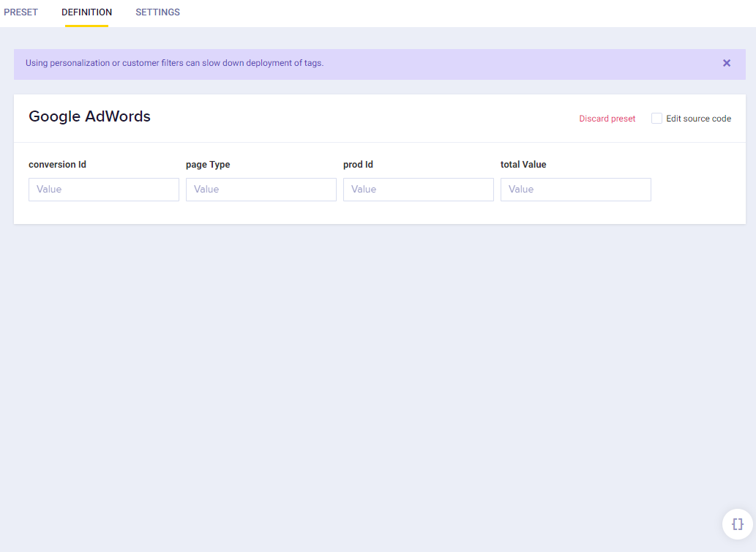
Task: Click the Edit source code label text
Action: [x=699, y=119]
